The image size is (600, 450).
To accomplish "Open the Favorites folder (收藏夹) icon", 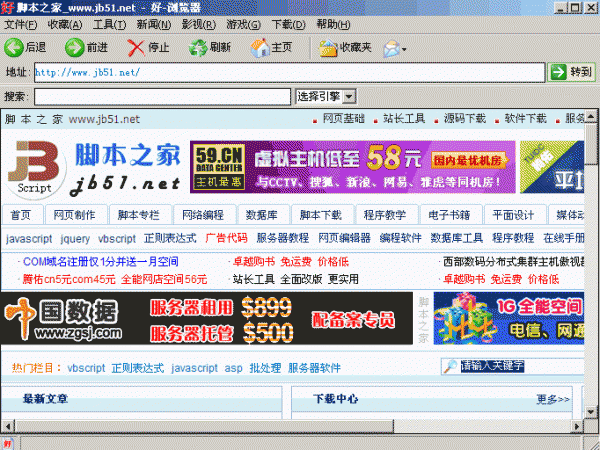I will 328,48.
